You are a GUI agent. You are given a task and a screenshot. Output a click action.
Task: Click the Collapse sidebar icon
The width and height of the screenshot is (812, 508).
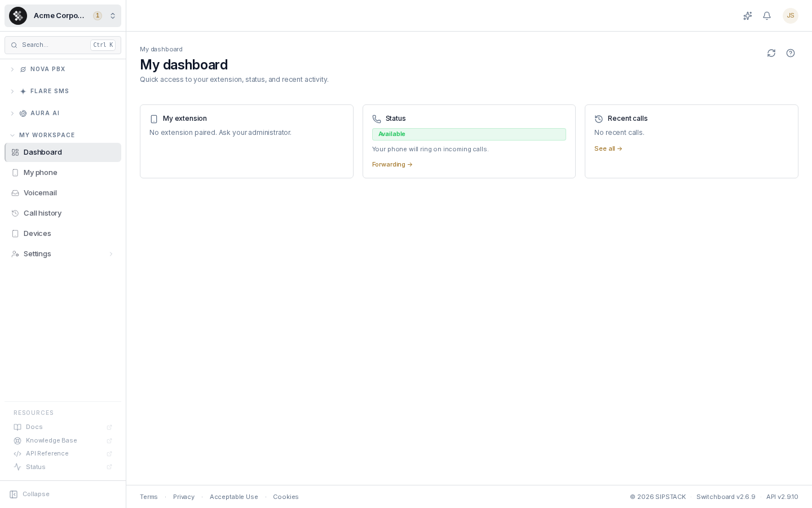click(14, 494)
